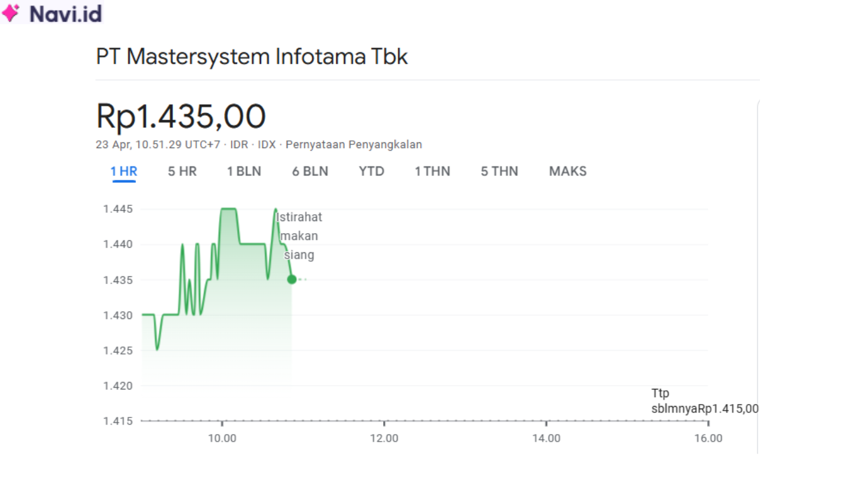Viewport: 868px width, 488px height.
Task: Open the 6 BLN range tab
Action: (x=310, y=171)
